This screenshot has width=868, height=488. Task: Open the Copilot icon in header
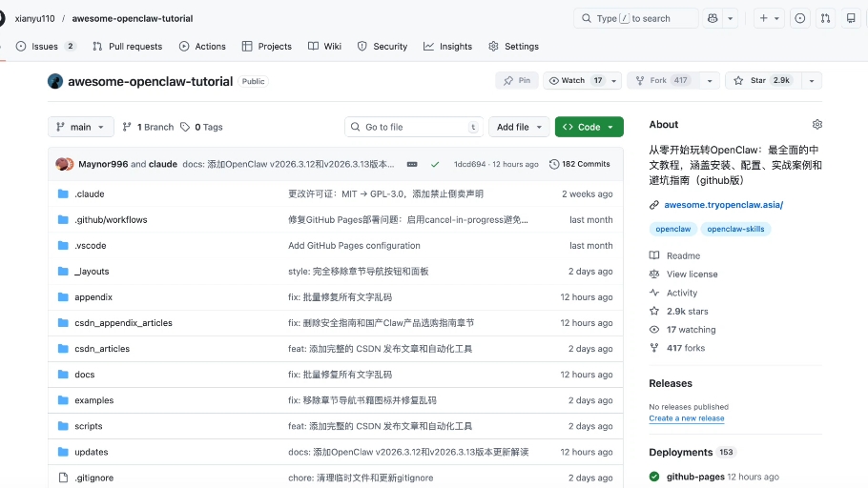click(x=713, y=18)
